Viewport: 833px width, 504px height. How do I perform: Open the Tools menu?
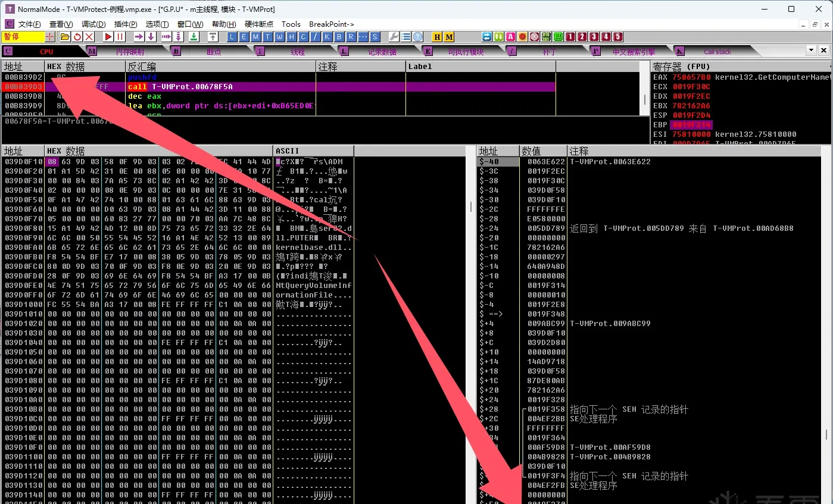pyautogui.click(x=291, y=24)
